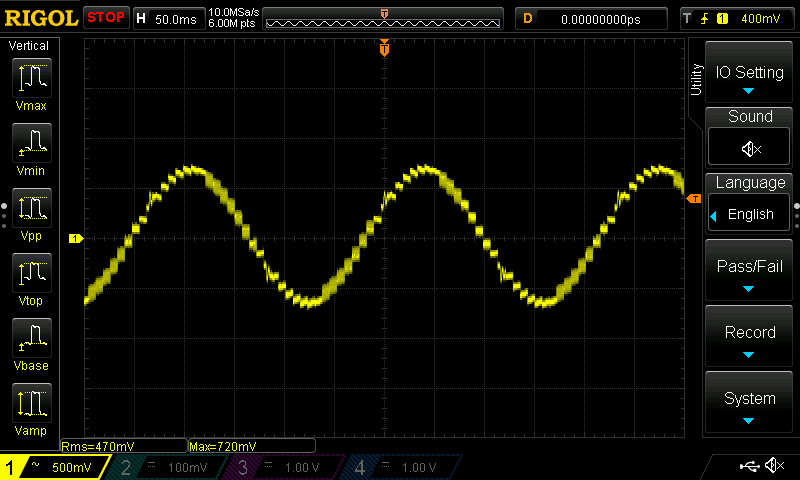Click the 10.0MSa/s sample rate text
This screenshot has width=800, height=480.
point(234,12)
